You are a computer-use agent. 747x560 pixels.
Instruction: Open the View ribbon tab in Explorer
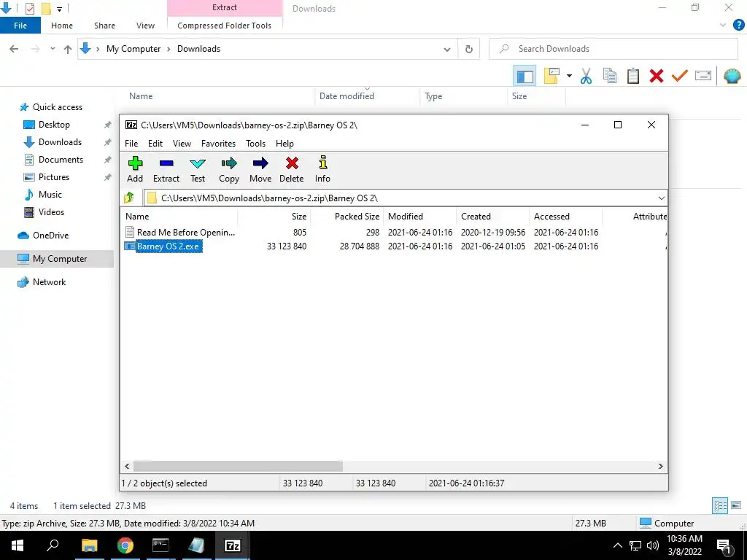(x=145, y=26)
